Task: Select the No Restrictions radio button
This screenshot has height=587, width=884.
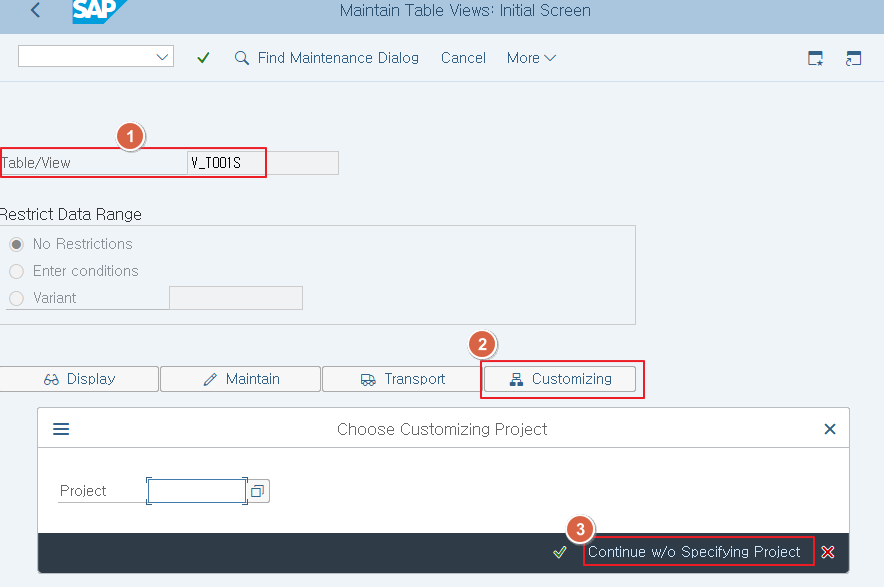Action: [x=16, y=244]
